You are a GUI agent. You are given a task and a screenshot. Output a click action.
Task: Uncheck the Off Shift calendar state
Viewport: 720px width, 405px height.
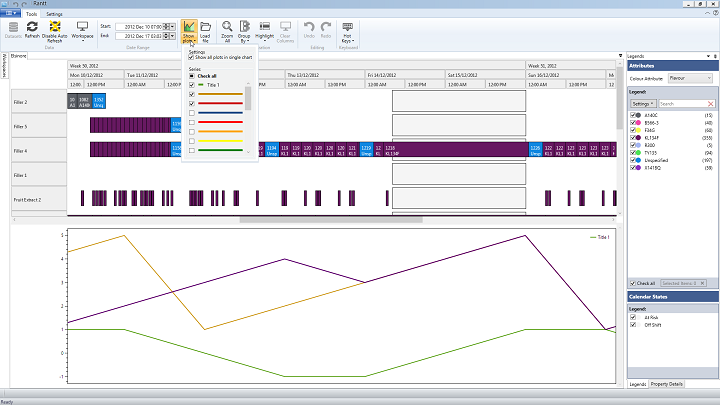coord(632,324)
